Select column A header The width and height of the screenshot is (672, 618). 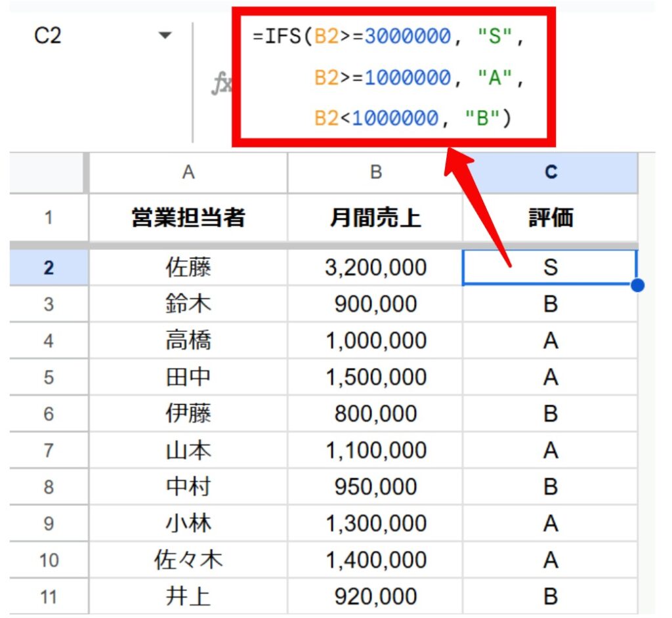click(188, 173)
